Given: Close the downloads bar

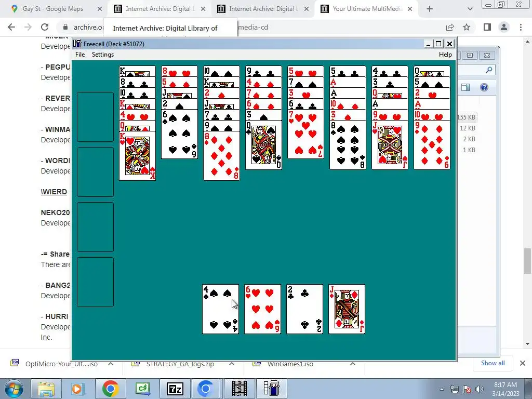Looking at the screenshot, I should point(523,363).
